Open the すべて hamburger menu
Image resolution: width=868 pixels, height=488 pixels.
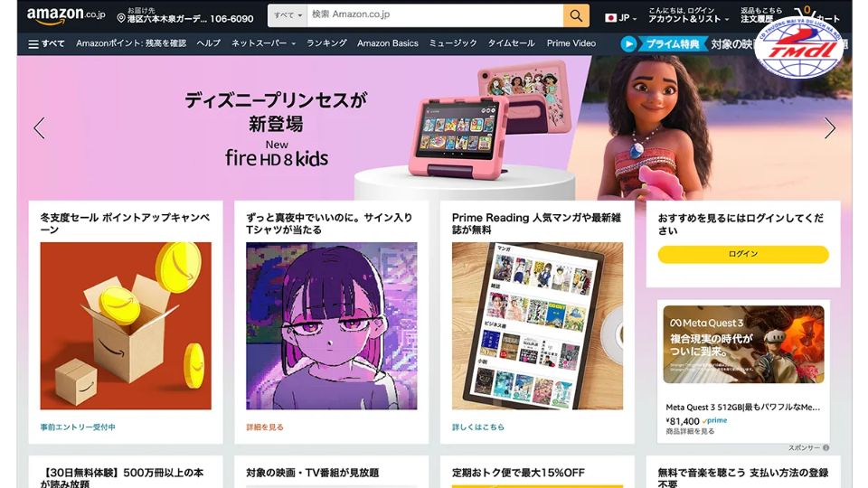(x=46, y=43)
